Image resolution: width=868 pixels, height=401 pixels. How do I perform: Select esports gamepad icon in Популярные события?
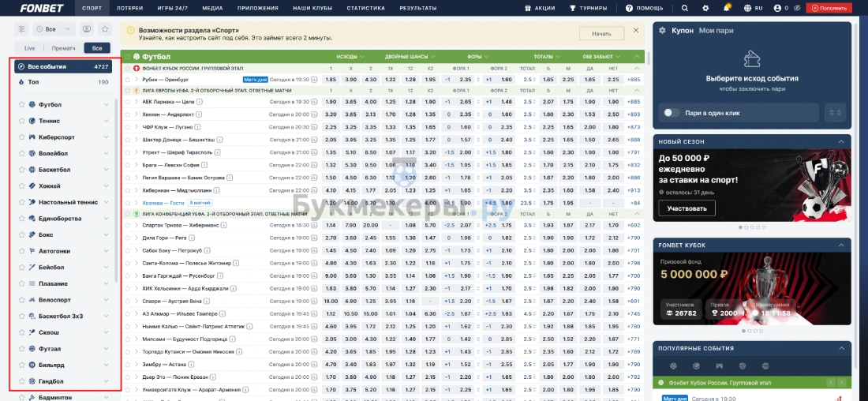pyautogui.click(x=720, y=365)
